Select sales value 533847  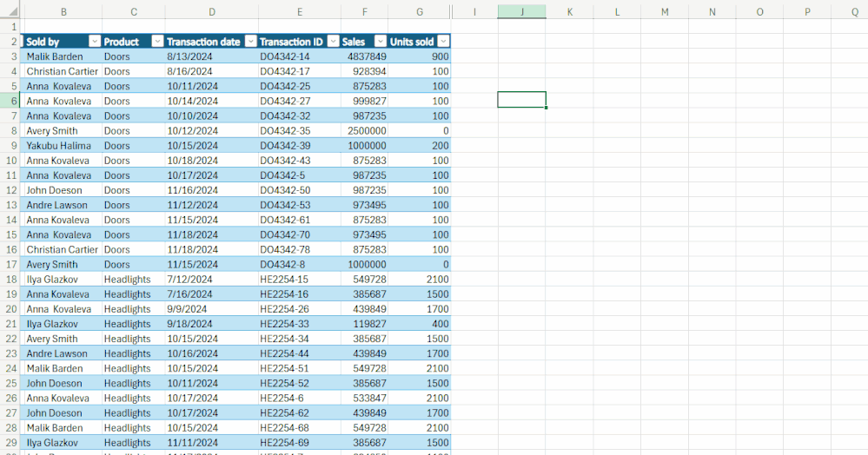[364, 398]
